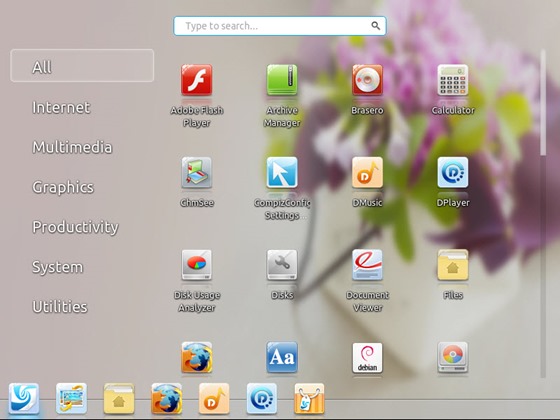Click the Deepin launcher icon in dock
This screenshot has width=560, height=420.
click(24, 399)
